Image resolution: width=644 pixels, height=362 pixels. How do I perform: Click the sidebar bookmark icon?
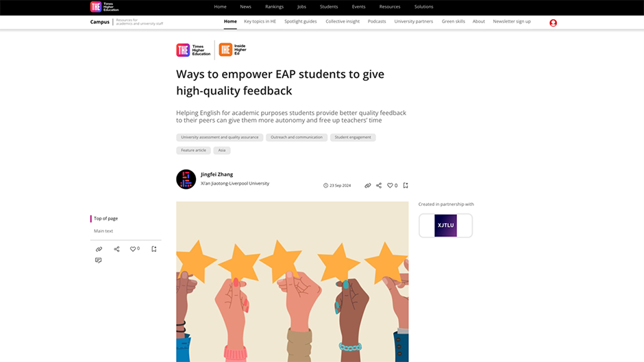154,249
